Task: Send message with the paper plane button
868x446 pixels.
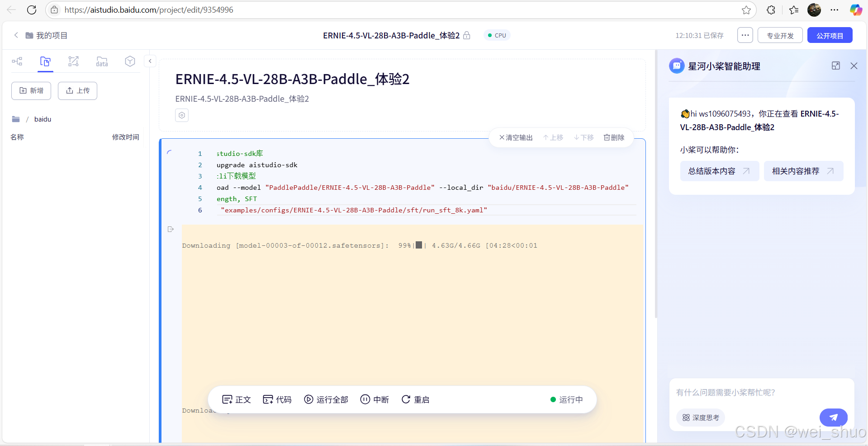Action: [834, 418]
